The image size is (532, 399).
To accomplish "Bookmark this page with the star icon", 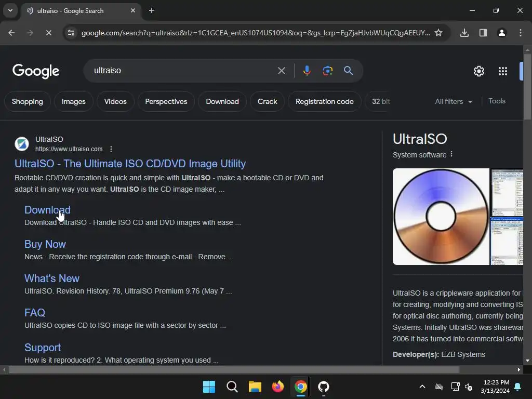I will coord(438,33).
